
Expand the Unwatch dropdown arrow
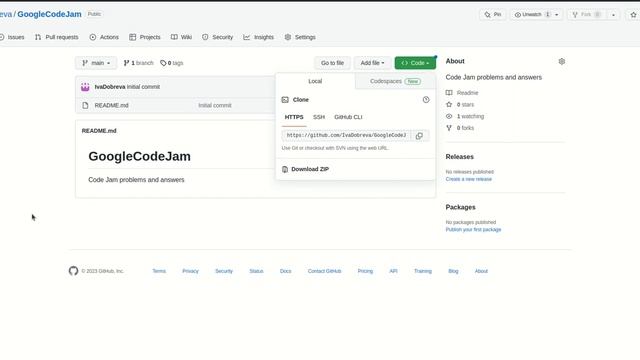(557, 15)
